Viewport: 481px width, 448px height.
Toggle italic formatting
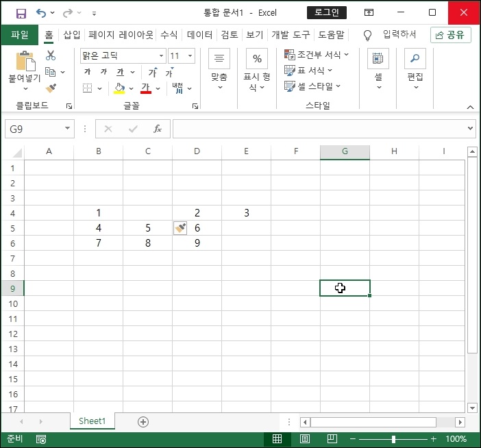pyautogui.click(x=103, y=72)
